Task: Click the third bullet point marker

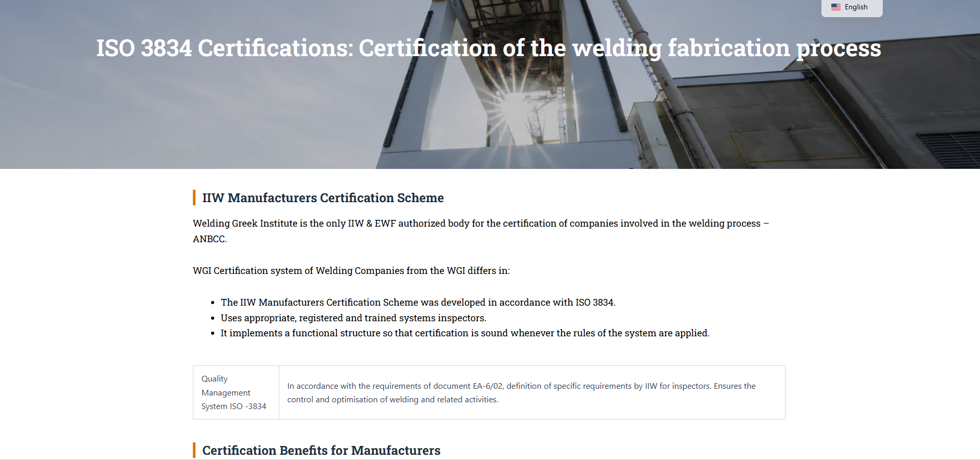Action: [x=213, y=334]
